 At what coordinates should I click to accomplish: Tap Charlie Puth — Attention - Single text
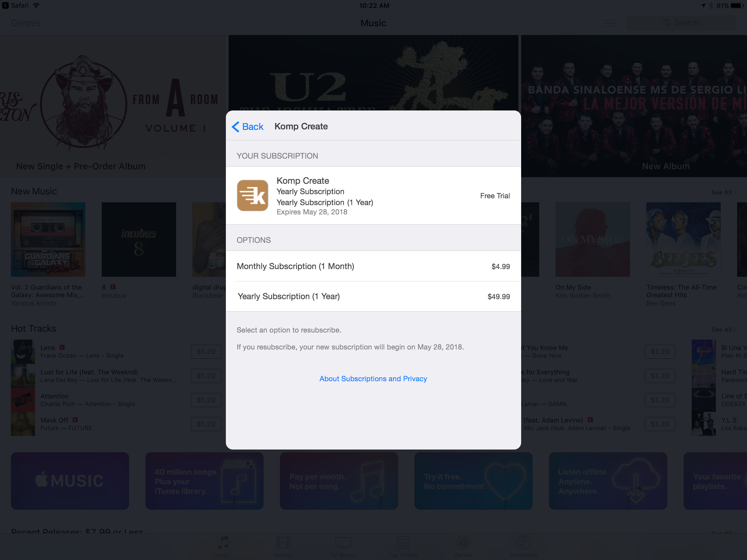coord(88,404)
